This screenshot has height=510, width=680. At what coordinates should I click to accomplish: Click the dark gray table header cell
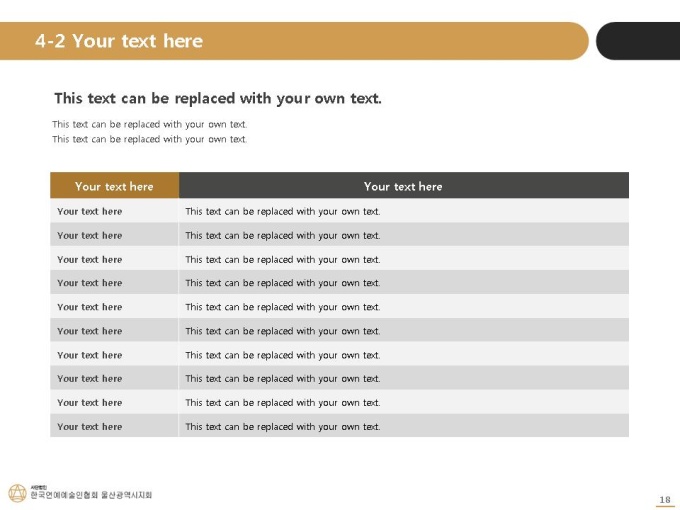coord(404,186)
